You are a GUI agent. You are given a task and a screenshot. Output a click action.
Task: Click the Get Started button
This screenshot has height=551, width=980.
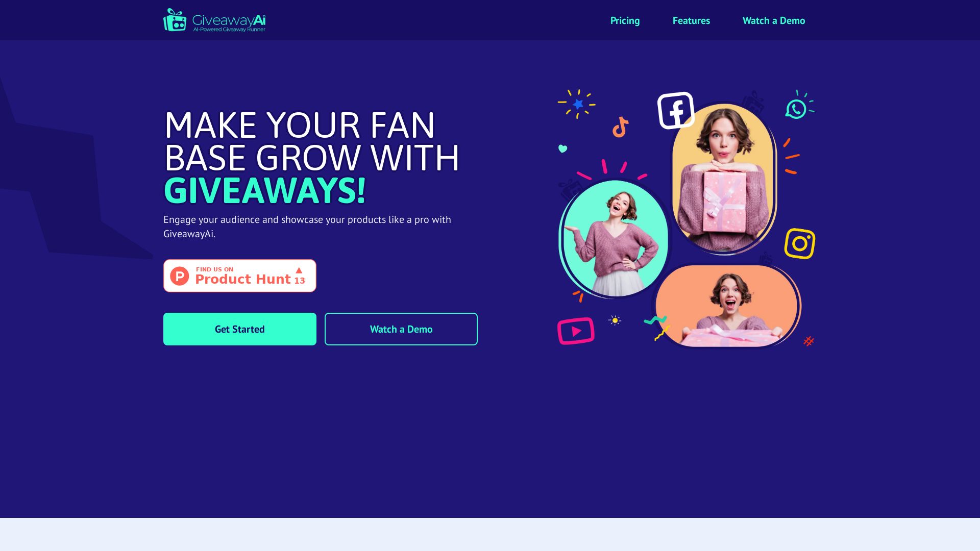[240, 329]
